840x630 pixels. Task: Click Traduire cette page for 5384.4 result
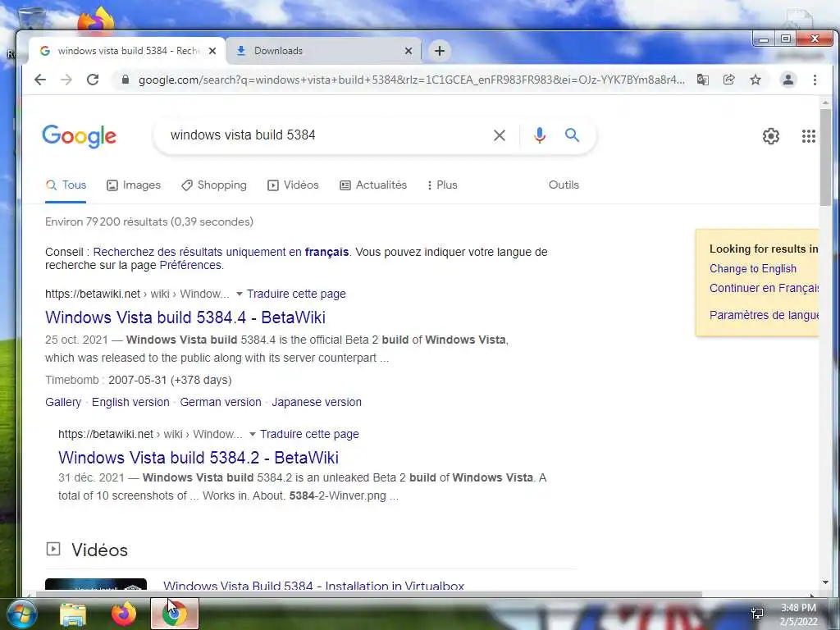pos(296,294)
